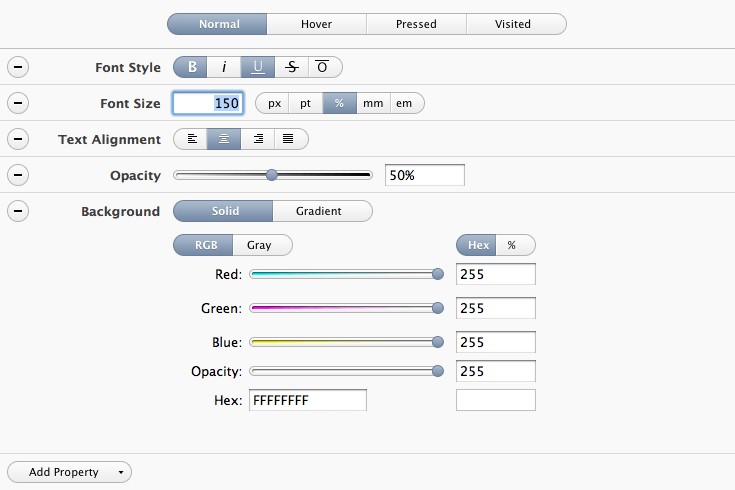Toggle the Strikethrough font style icon
This screenshot has width=735, height=490.
pos(291,67)
